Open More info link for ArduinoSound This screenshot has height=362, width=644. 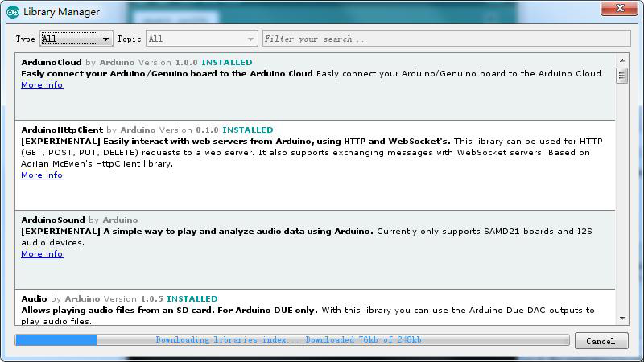click(x=42, y=254)
